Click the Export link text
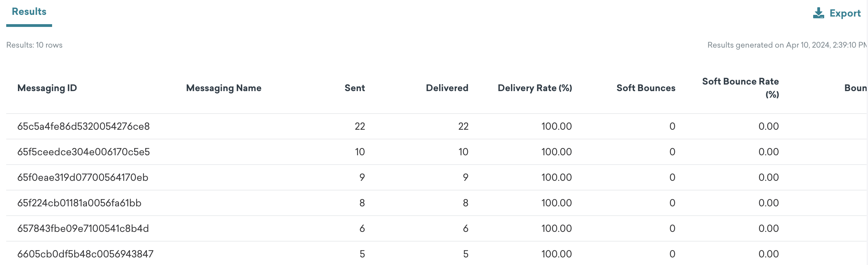The height and width of the screenshot is (265, 868). (x=845, y=13)
